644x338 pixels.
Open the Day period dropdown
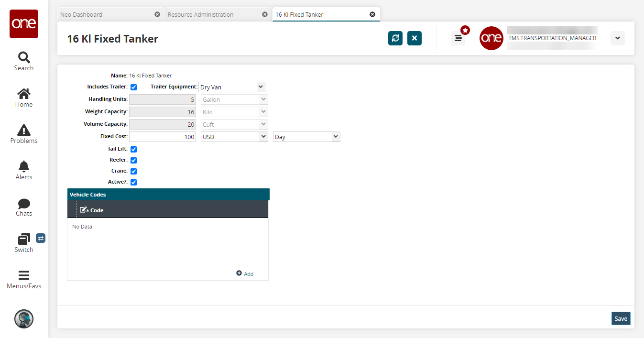[306, 137]
